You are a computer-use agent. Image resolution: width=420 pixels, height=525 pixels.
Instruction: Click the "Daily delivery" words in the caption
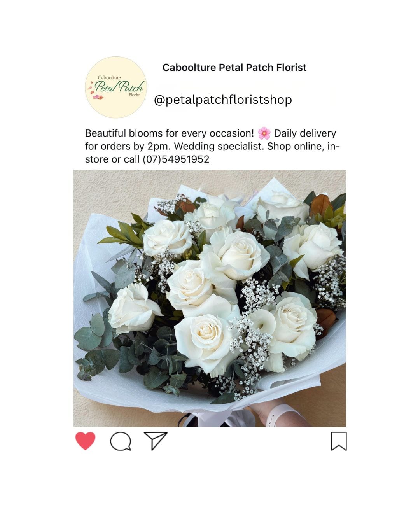(x=305, y=133)
